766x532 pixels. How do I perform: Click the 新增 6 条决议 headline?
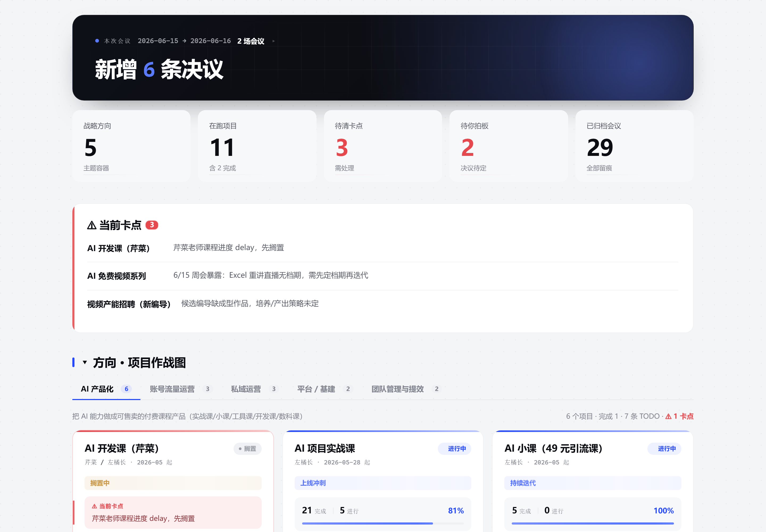point(159,69)
